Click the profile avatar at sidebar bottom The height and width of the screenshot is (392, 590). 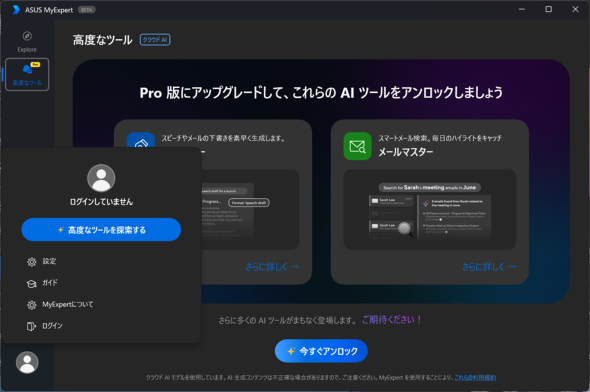(27, 362)
